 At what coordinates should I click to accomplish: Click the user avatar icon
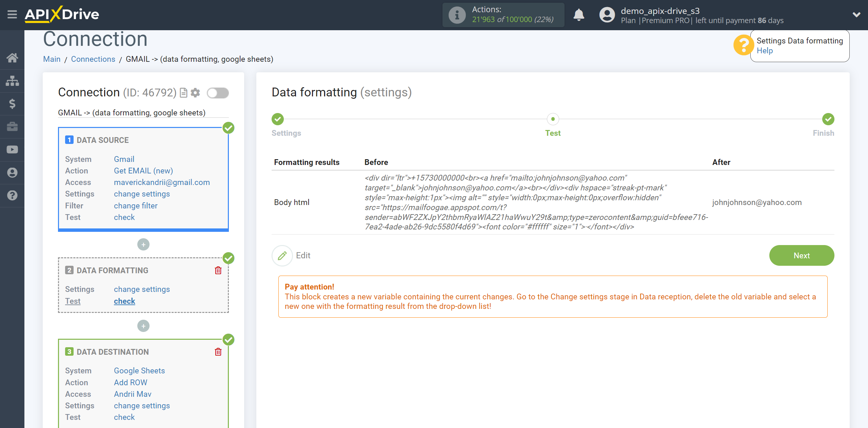(607, 15)
